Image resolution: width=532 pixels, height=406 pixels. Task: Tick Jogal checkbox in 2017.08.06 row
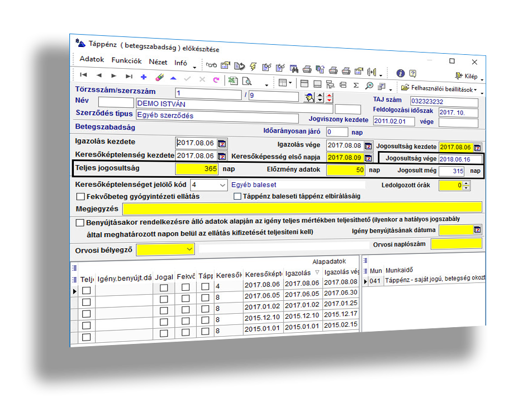[164, 288]
